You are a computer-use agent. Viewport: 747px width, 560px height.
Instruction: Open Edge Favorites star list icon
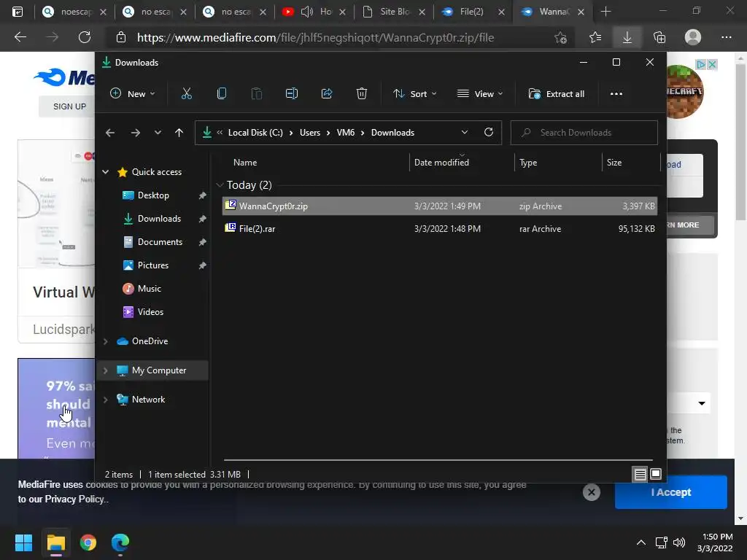click(x=595, y=37)
